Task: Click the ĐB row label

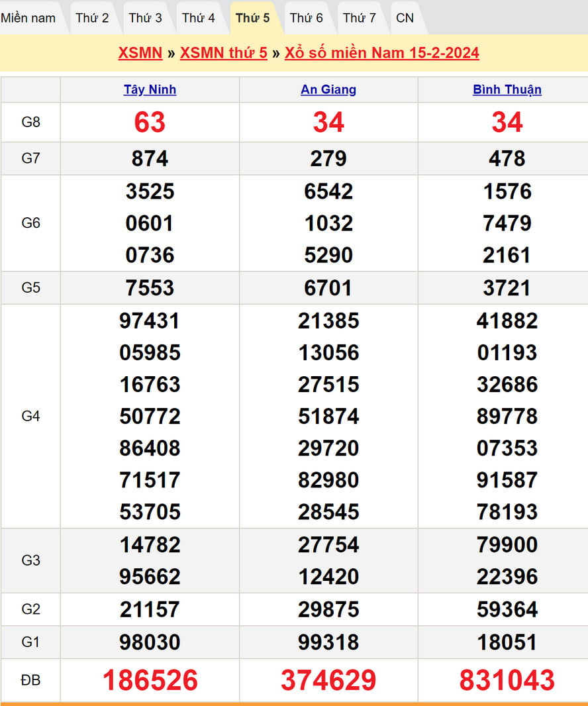Action: pos(30,680)
